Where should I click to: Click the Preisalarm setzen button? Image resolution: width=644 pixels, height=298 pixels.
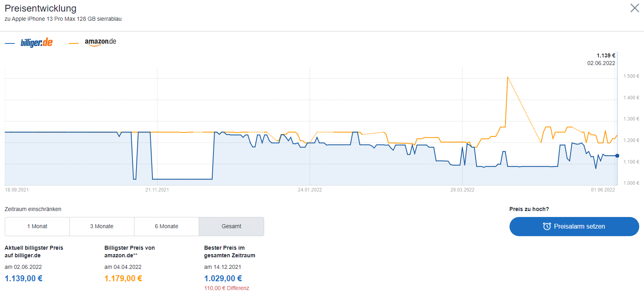click(574, 226)
